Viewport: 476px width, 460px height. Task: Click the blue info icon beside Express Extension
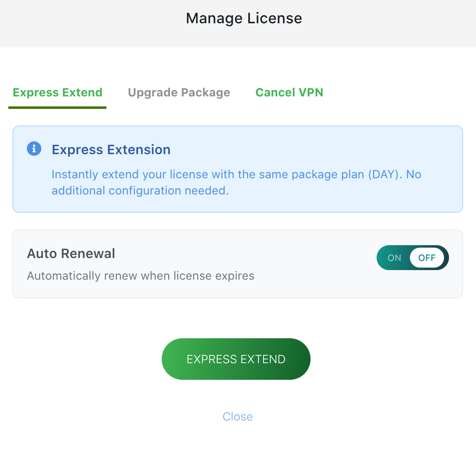click(x=34, y=149)
